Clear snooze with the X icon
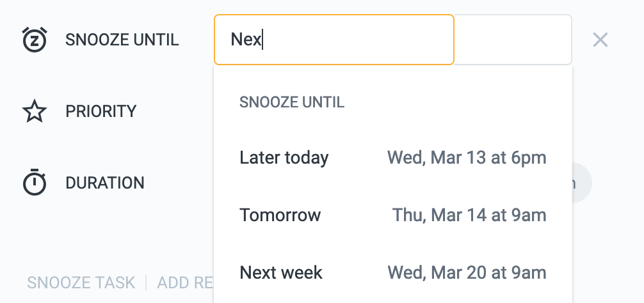Image resolution: width=644 pixels, height=303 pixels. click(600, 40)
